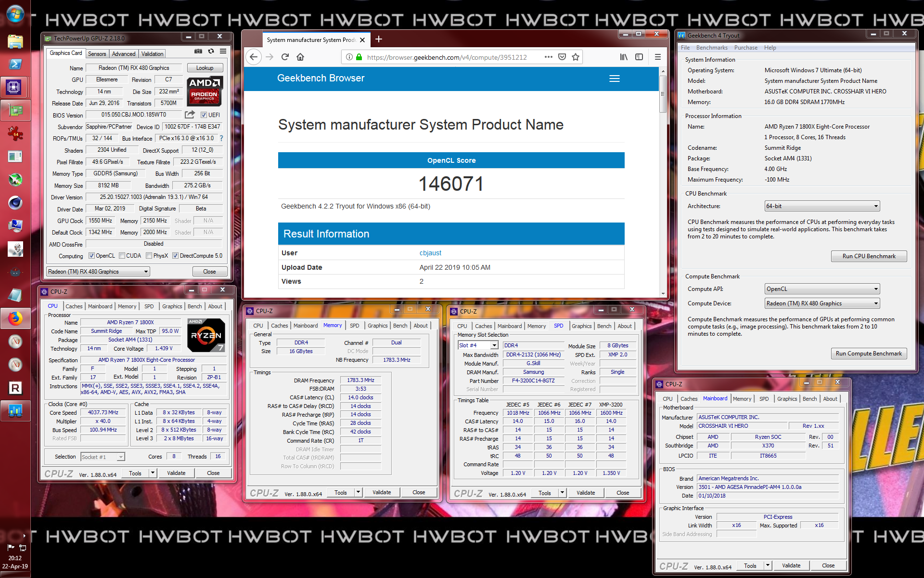Click the CPU-Z taskbar icon
Viewport: 924px width, 578px height.
click(13, 87)
